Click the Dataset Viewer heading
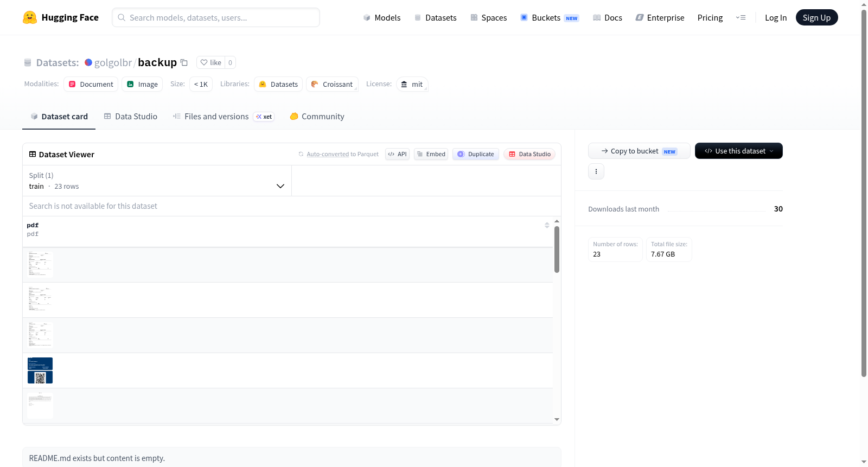868x467 pixels. click(67, 155)
